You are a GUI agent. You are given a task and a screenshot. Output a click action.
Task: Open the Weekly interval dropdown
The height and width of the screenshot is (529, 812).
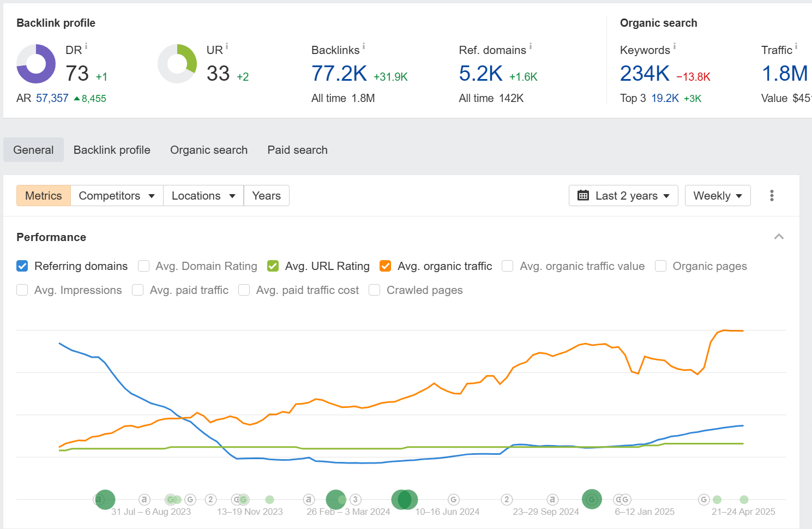point(717,196)
